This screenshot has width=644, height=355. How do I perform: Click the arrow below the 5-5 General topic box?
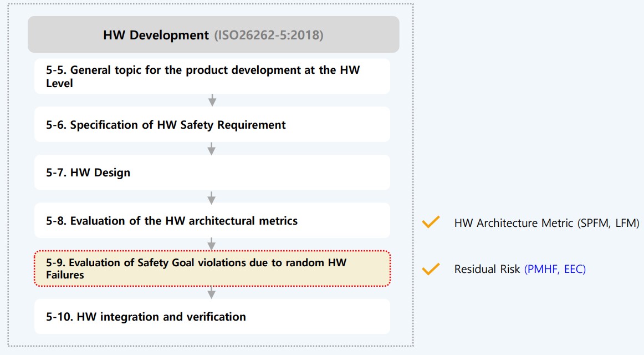[x=212, y=100]
